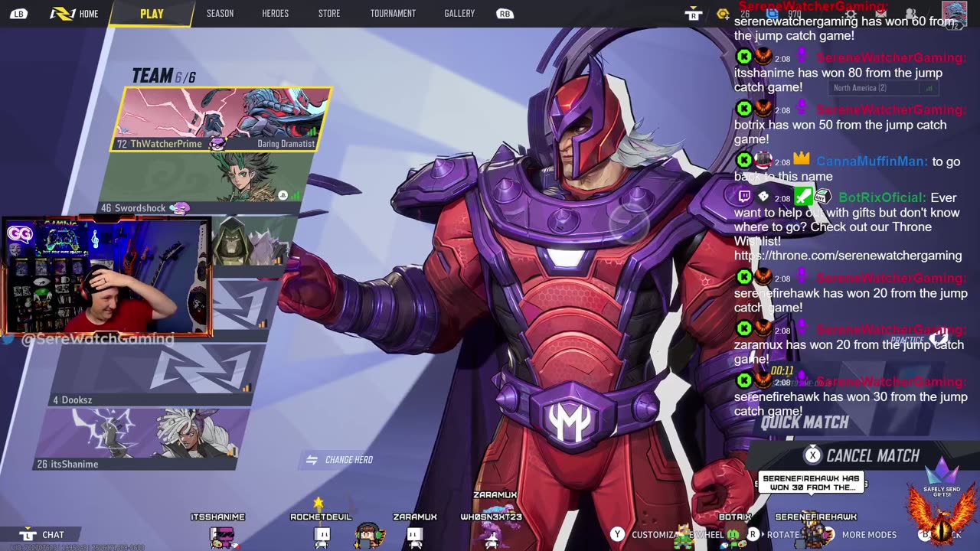Click MORE MODES at the bottom right
This screenshot has width=980, height=551.
tap(869, 535)
